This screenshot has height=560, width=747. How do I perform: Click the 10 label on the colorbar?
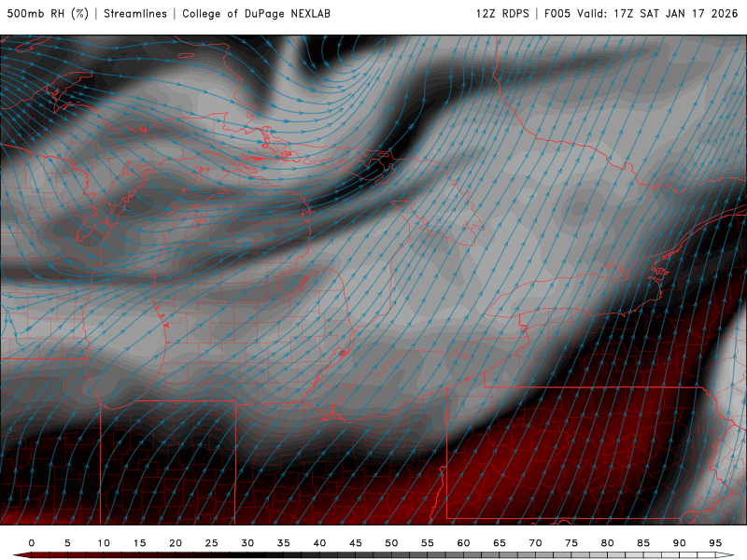coord(104,543)
